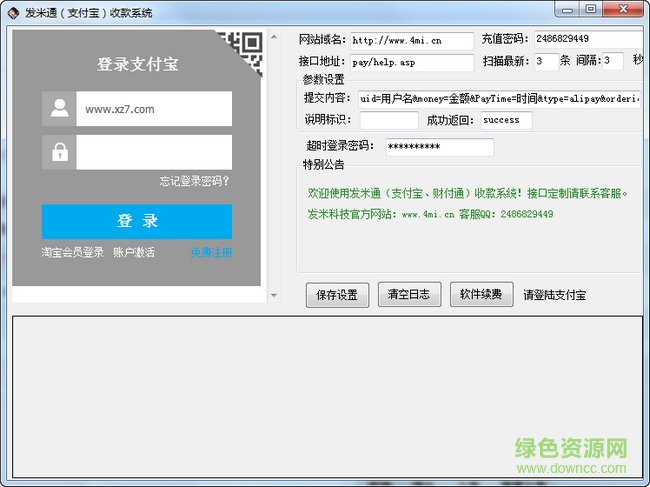
Task: Open the 忘记登录密码 forgot password link
Action: [x=194, y=181]
